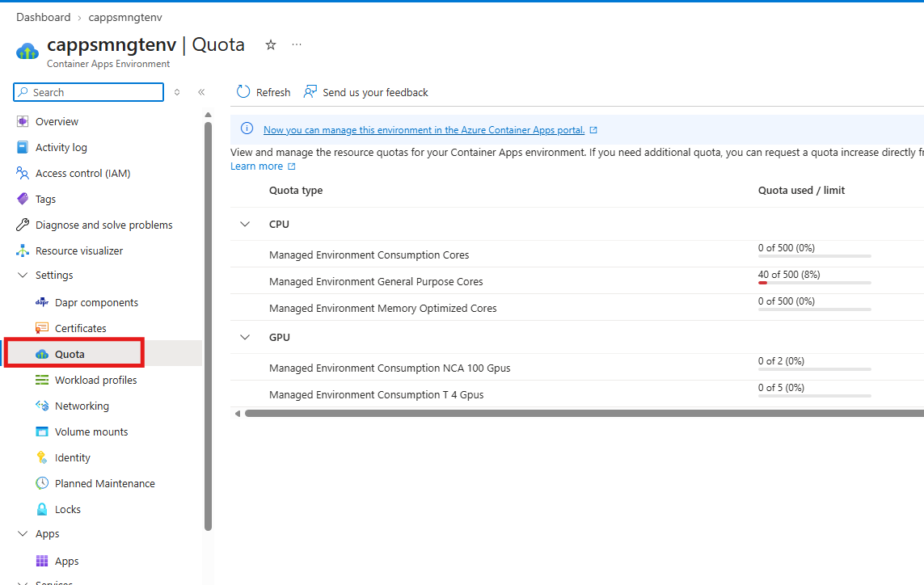Click the external link icon beside Learn more
Viewport: 924px width, 585px height.
point(291,166)
